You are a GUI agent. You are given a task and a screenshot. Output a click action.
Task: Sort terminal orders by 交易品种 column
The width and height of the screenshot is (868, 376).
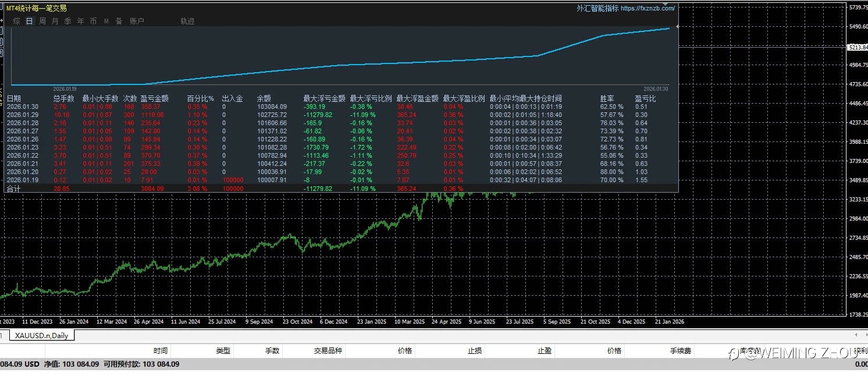[328, 350]
